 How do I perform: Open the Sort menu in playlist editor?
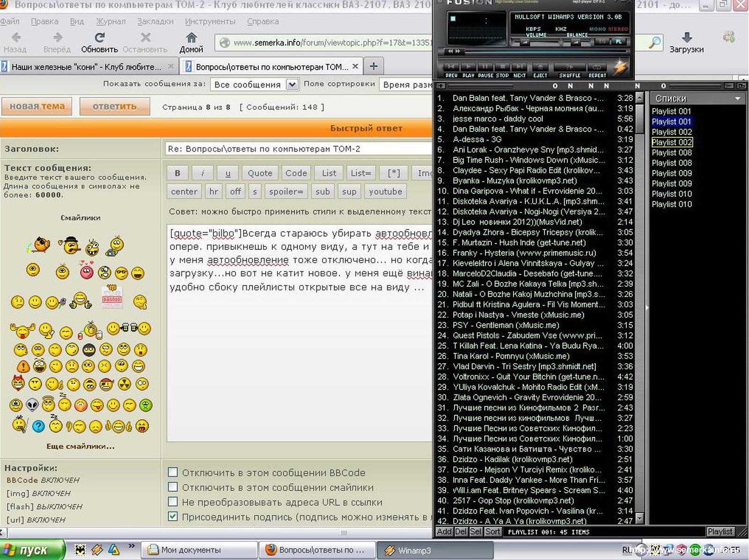point(492,531)
